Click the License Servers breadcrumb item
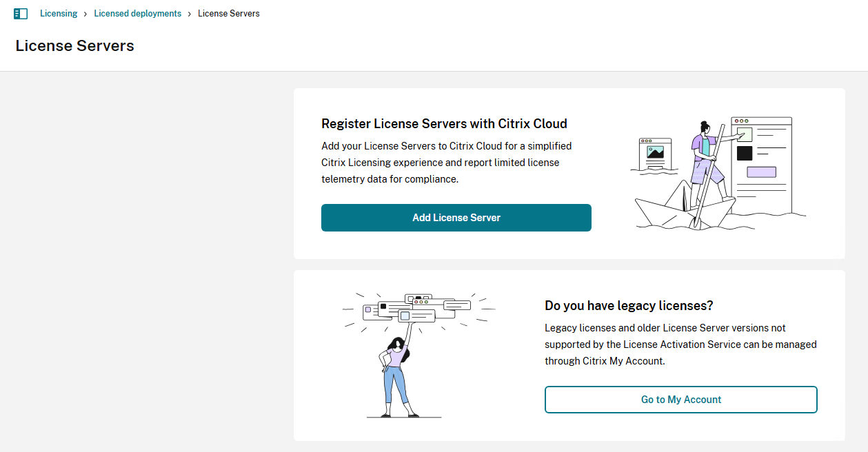Viewport: 868px width, 452px height. (x=228, y=14)
